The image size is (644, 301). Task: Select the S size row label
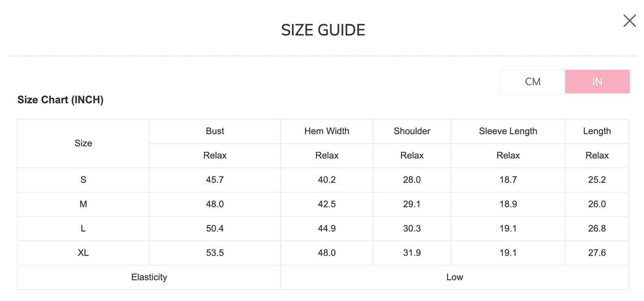coord(83,180)
